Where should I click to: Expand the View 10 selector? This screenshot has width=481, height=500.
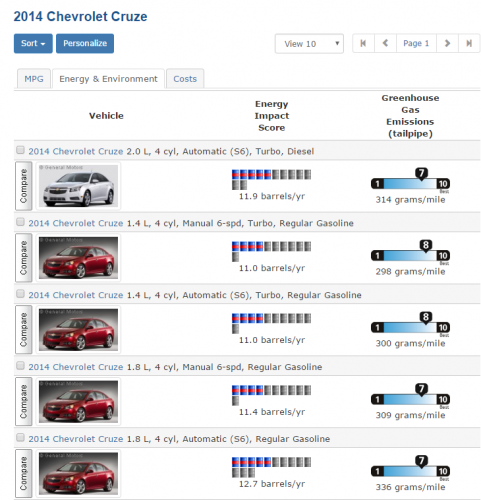309,44
